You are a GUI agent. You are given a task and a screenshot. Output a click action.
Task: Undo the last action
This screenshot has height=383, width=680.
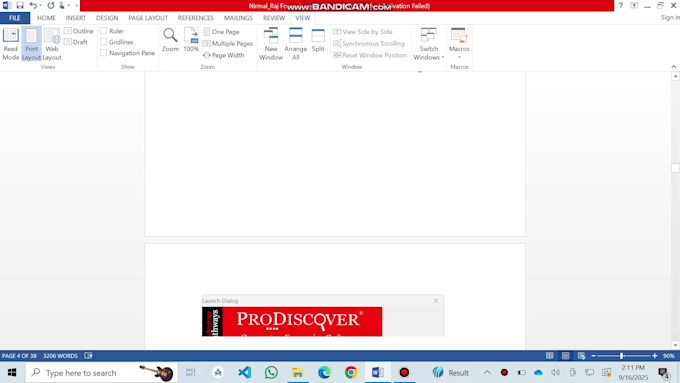[x=33, y=6]
